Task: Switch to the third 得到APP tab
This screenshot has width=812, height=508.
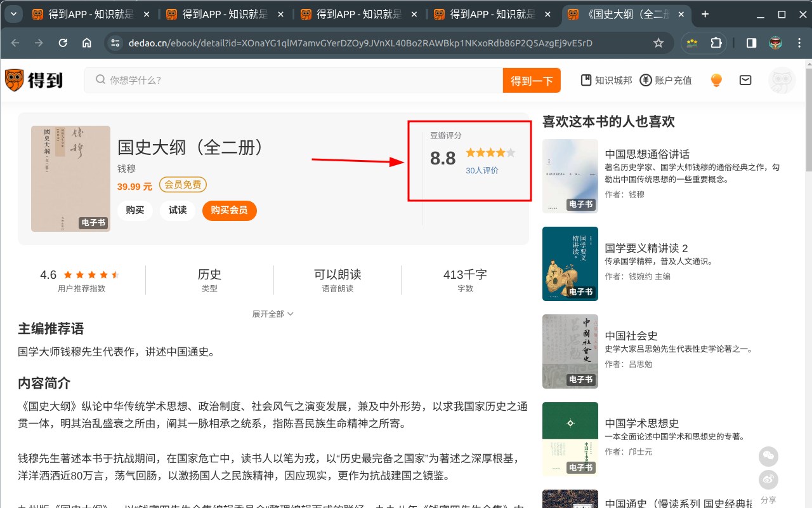Action: point(359,14)
